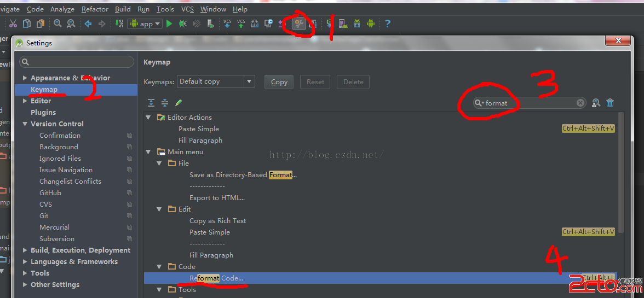Click the Show History clock icon
The image size is (644, 298).
click(x=268, y=24)
